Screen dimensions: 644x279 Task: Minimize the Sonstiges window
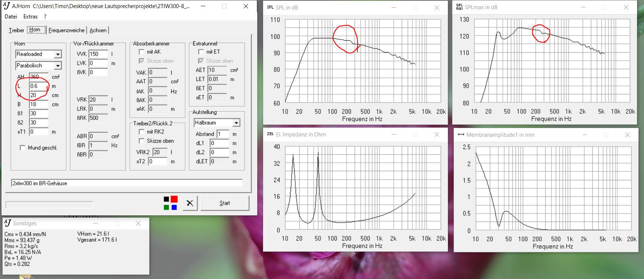96,223
